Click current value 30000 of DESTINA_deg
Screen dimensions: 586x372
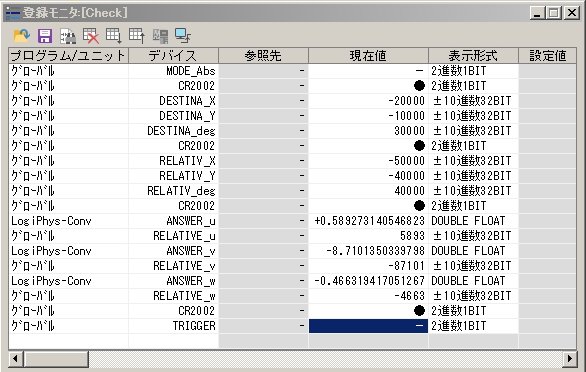[x=368, y=131]
